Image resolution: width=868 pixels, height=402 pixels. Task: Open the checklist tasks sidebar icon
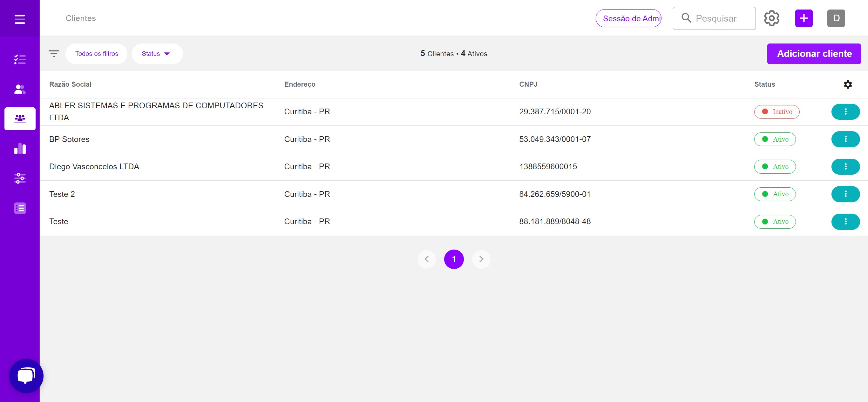[x=20, y=60]
